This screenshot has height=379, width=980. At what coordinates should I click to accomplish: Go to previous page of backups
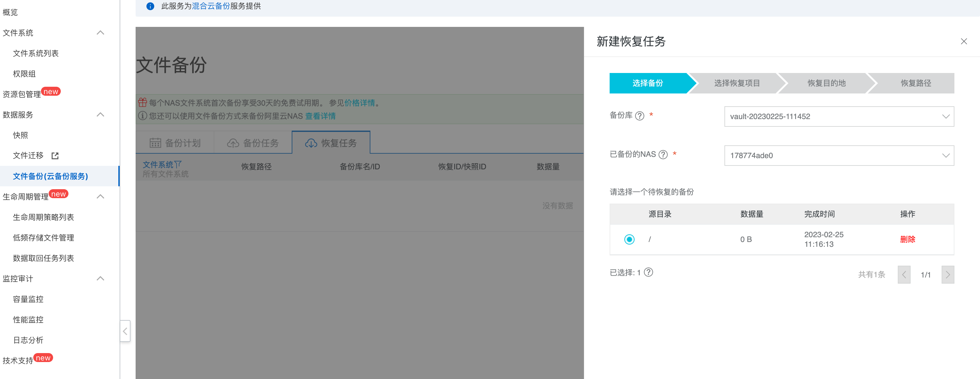coord(904,275)
